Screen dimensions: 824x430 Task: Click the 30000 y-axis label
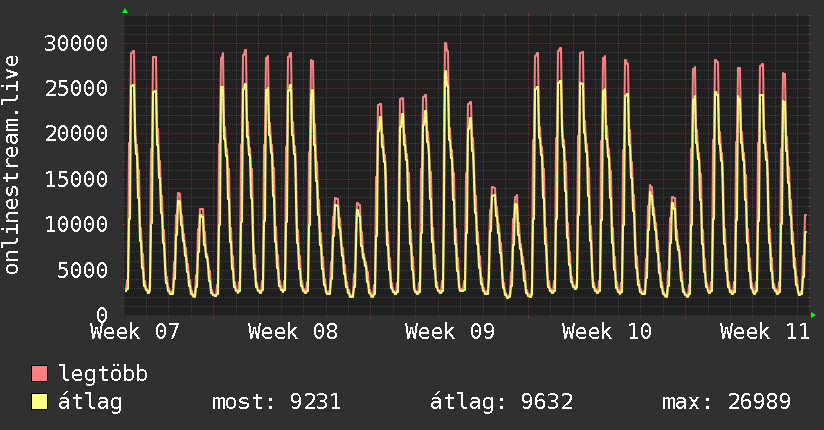tap(76, 43)
